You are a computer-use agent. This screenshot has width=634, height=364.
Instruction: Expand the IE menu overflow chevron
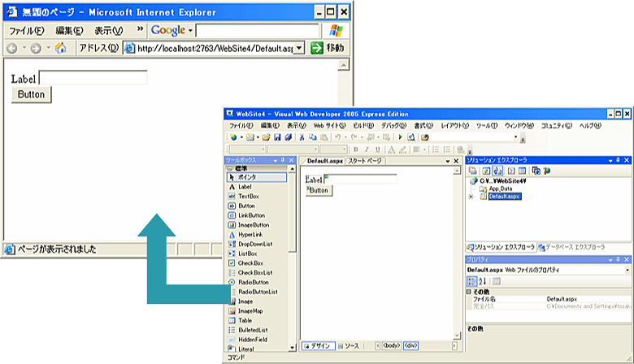tap(140, 28)
